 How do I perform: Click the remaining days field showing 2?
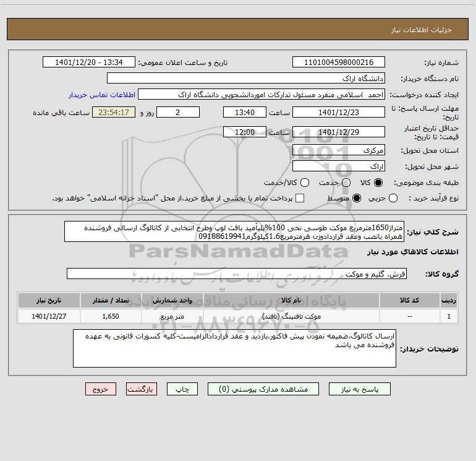178,112
